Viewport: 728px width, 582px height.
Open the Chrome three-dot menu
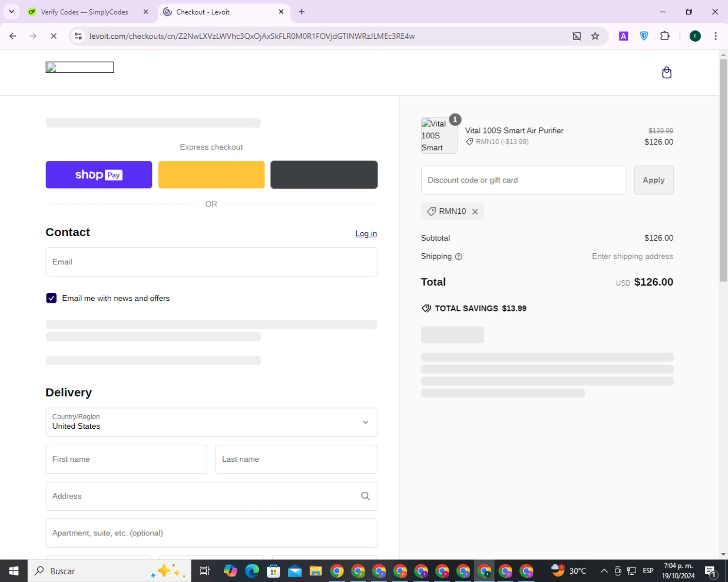pos(716,36)
